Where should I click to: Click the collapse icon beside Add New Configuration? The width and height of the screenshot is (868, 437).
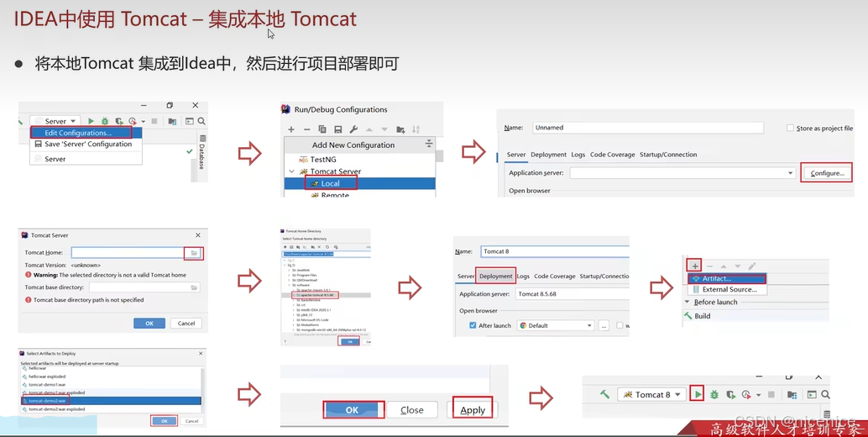pos(428,144)
